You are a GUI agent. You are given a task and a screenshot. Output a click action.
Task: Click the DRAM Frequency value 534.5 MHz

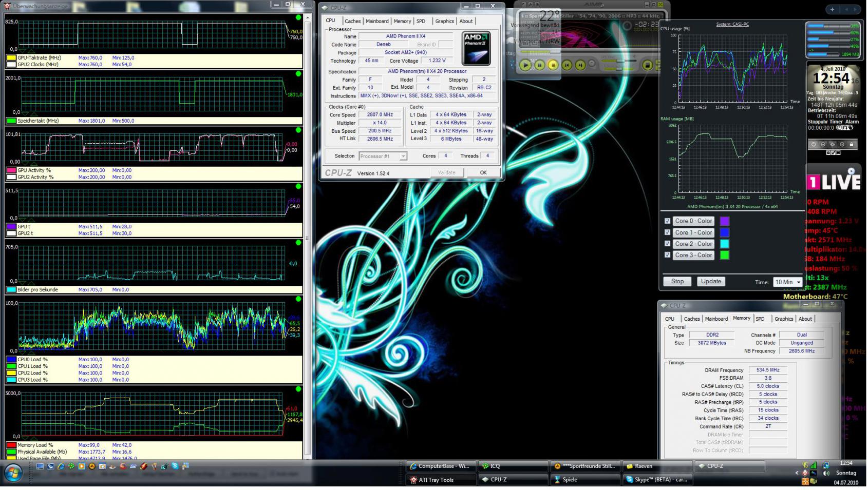coord(768,370)
